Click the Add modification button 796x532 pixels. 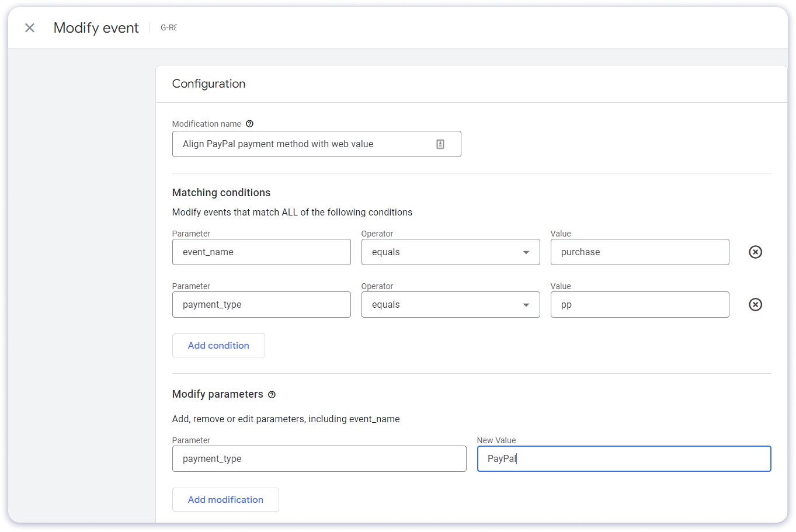[x=225, y=499]
